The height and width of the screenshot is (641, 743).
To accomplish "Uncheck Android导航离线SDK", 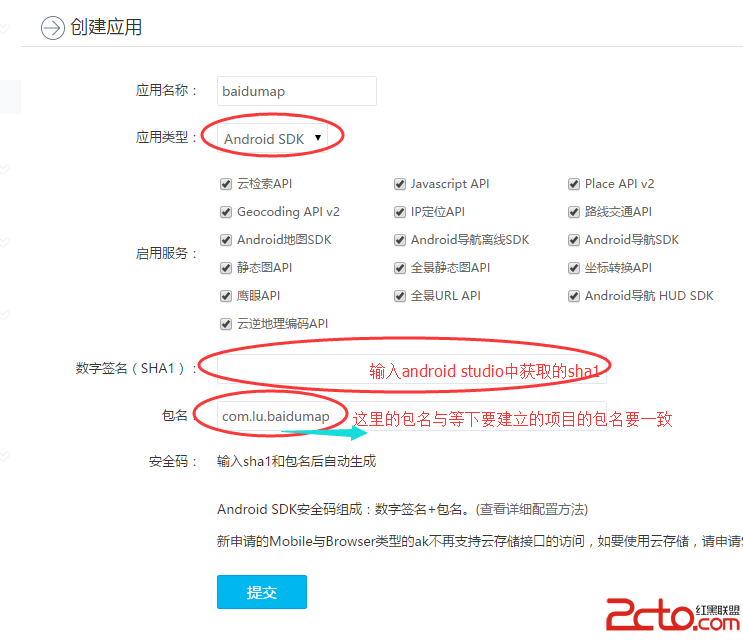I will [400, 240].
